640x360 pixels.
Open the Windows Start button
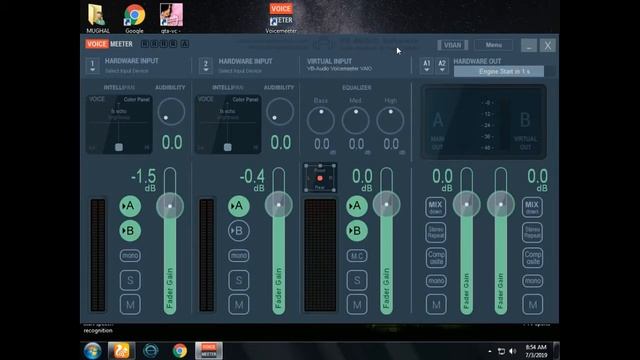pyautogui.click(x=93, y=351)
